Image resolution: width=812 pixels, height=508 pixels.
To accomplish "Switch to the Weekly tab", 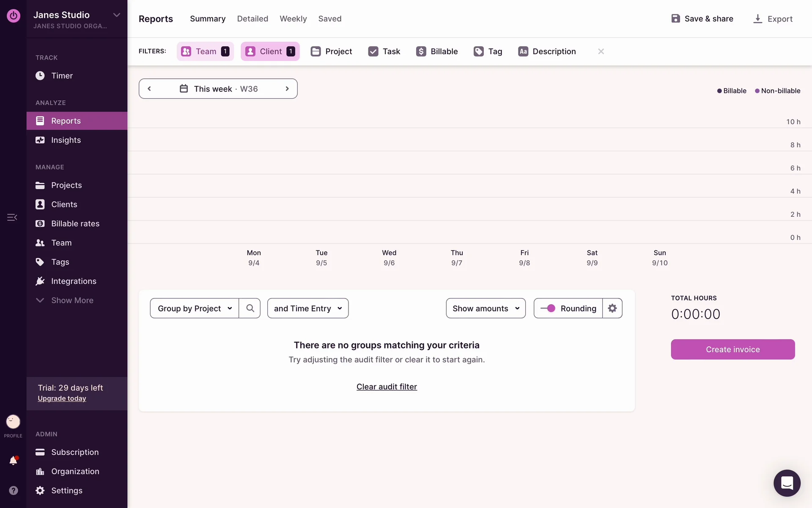I will click(x=293, y=19).
